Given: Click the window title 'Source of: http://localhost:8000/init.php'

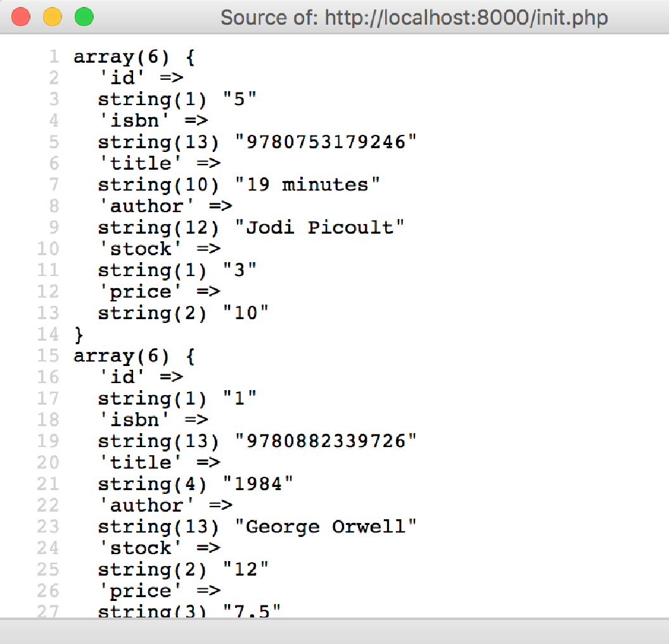Looking at the screenshot, I should click(414, 18).
